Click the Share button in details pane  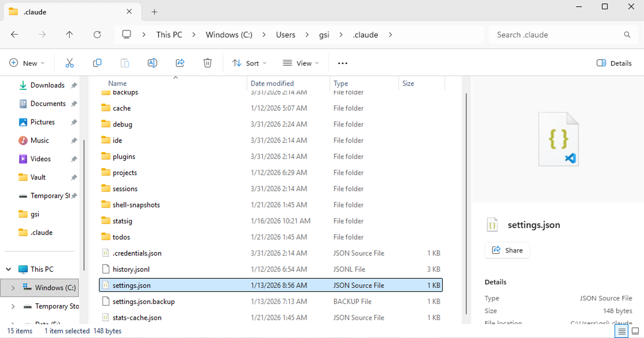[507, 250]
